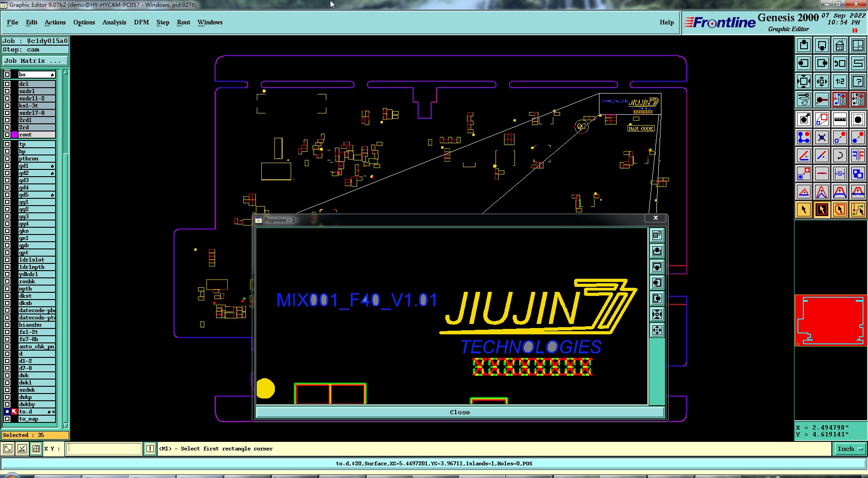Select the szdrl17-8 layer name
The image size is (868, 478).
coord(37,113)
